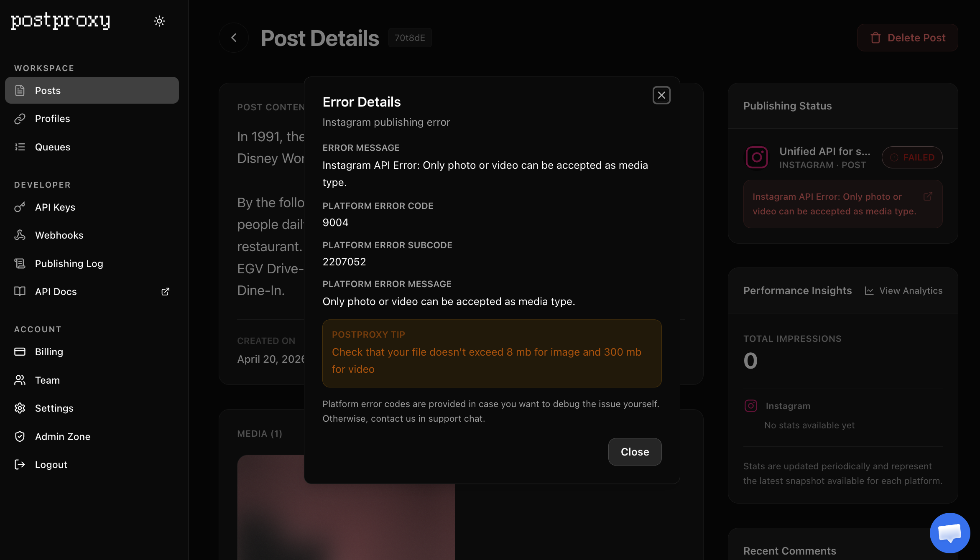Image resolution: width=980 pixels, height=560 pixels.
Task: Open the Webhooks page
Action: point(92,235)
